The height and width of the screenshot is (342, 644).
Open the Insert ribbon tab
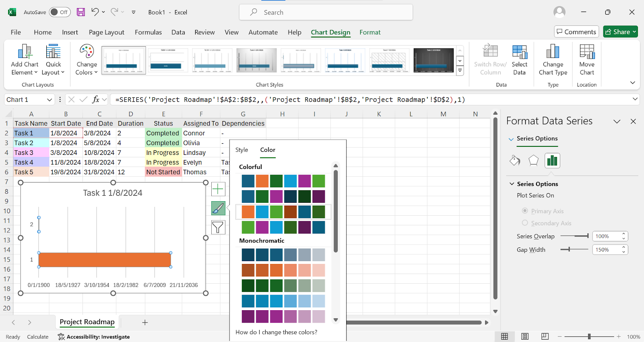click(70, 32)
